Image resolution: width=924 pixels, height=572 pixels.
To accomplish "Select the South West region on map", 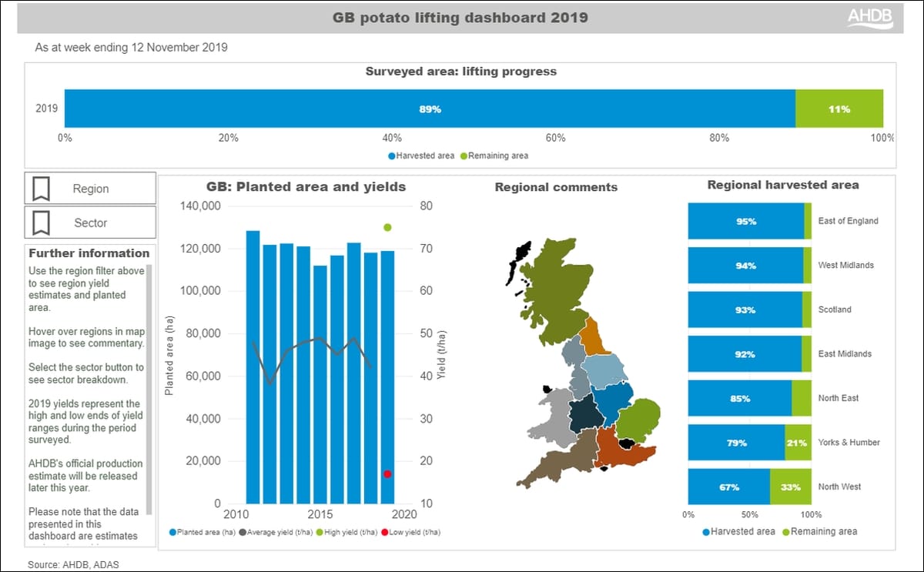I will [x=558, y=458].
